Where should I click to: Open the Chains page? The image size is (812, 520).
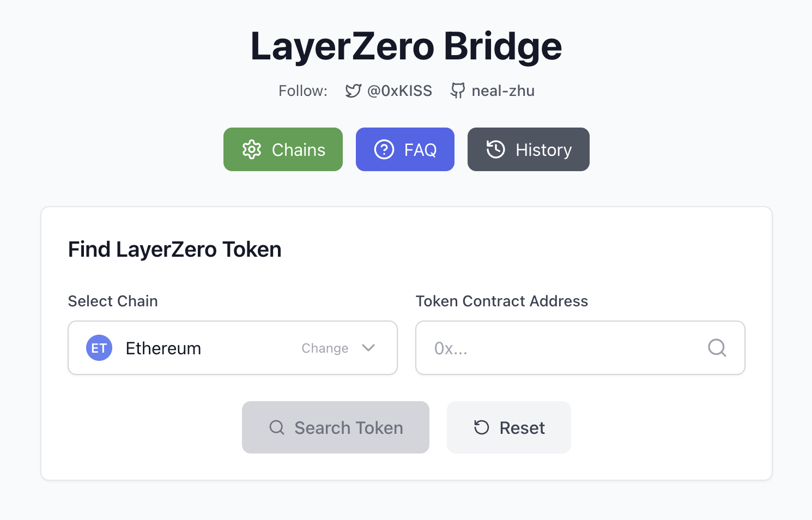point(283,149)
